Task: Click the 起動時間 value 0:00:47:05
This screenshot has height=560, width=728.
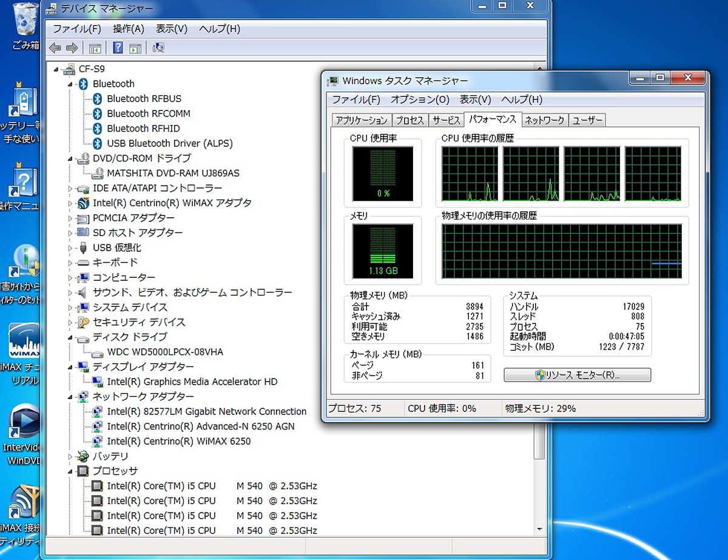Action: pyautogui.click(x=627, y=336)
